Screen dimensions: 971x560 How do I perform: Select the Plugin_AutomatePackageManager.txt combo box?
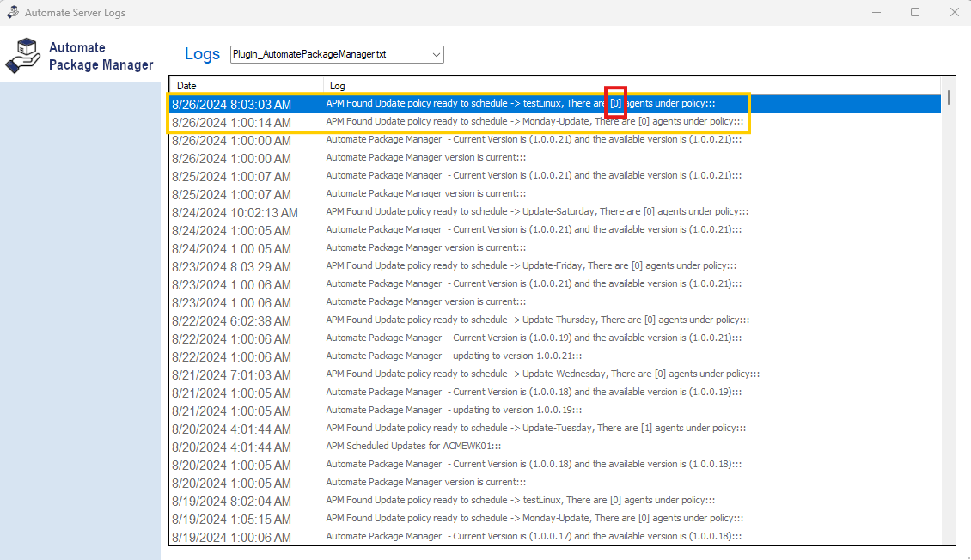335,54
